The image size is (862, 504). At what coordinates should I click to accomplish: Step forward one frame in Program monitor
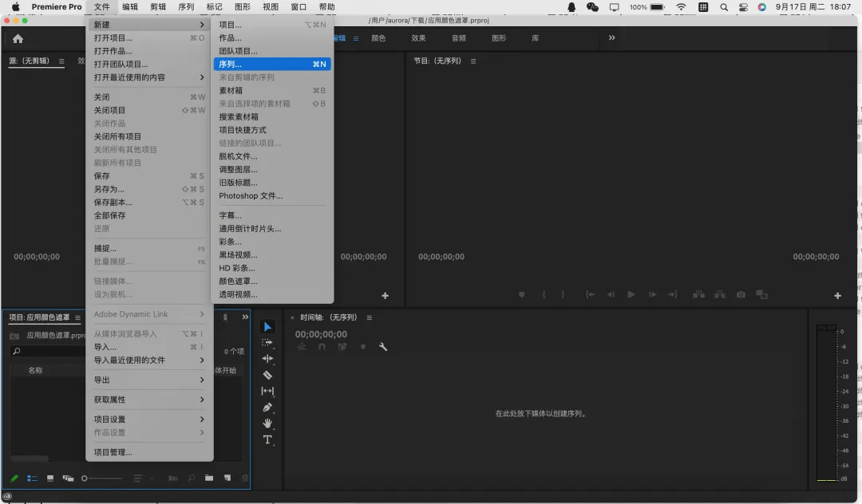click(653, 295)
